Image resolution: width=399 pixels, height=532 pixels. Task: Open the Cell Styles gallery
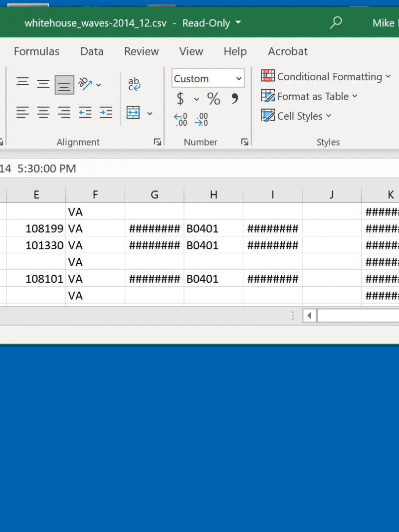tap(296, 116)
